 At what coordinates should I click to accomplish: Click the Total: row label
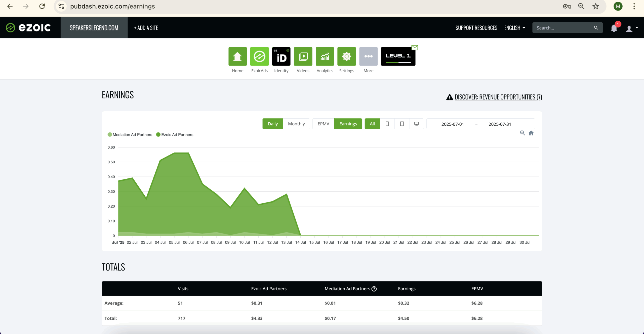tap(111, 318)
